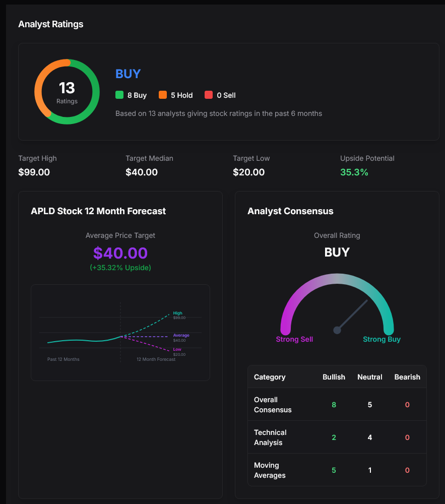Image resolution: width=445 pixels, height=504 pixels.
Task: Click the blue BUY rating heading
Action: click(x=128, y=74)
